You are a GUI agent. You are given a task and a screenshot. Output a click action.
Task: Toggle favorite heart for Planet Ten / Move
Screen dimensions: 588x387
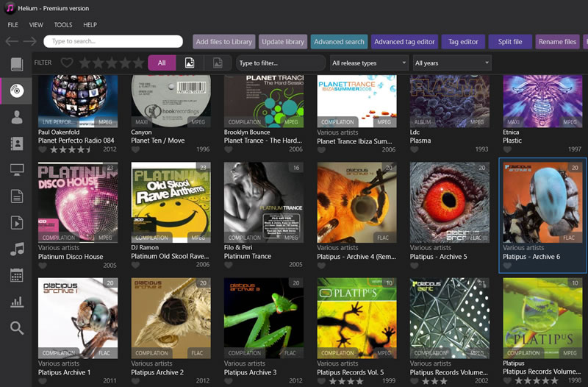tap(135, 149)
